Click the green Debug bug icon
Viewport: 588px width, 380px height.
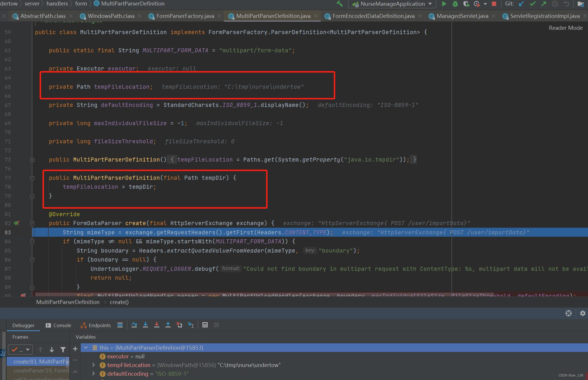[x=455, y=4]
